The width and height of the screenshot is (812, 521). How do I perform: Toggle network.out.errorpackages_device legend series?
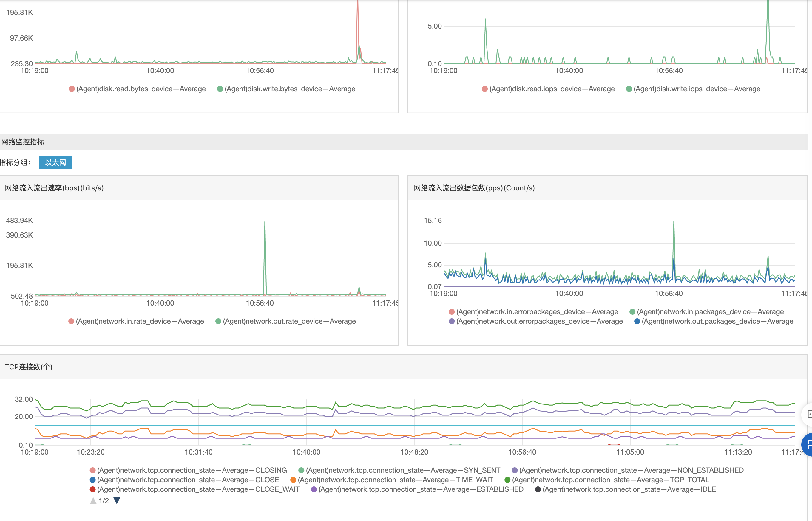point(536,321)
